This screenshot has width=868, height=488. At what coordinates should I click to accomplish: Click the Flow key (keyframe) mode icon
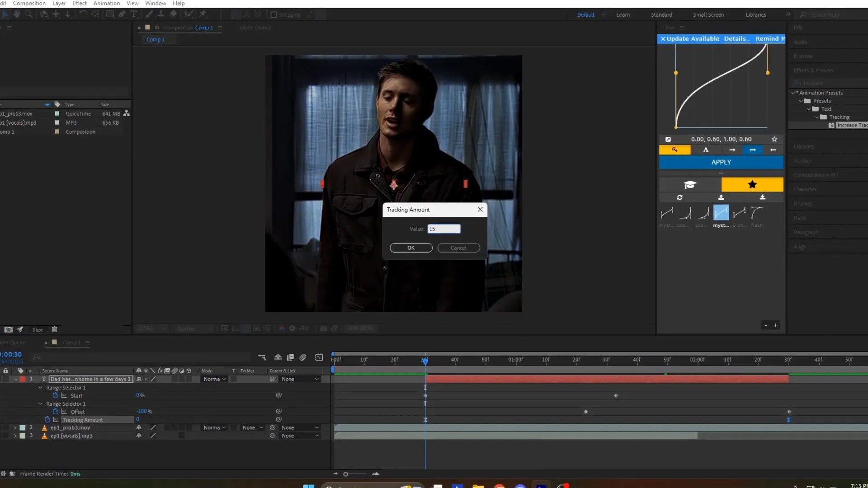675,150
